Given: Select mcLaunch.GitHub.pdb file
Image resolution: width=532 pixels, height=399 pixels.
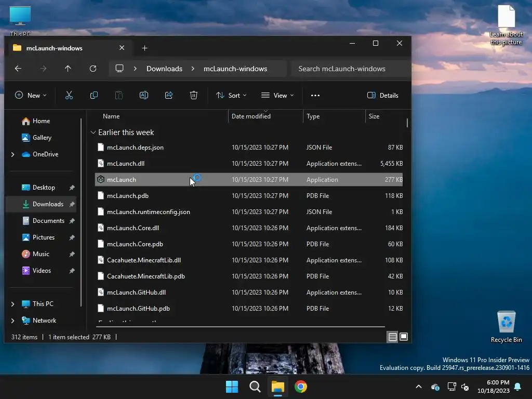Looking at the screenshot, I should [x=249, y=309].
